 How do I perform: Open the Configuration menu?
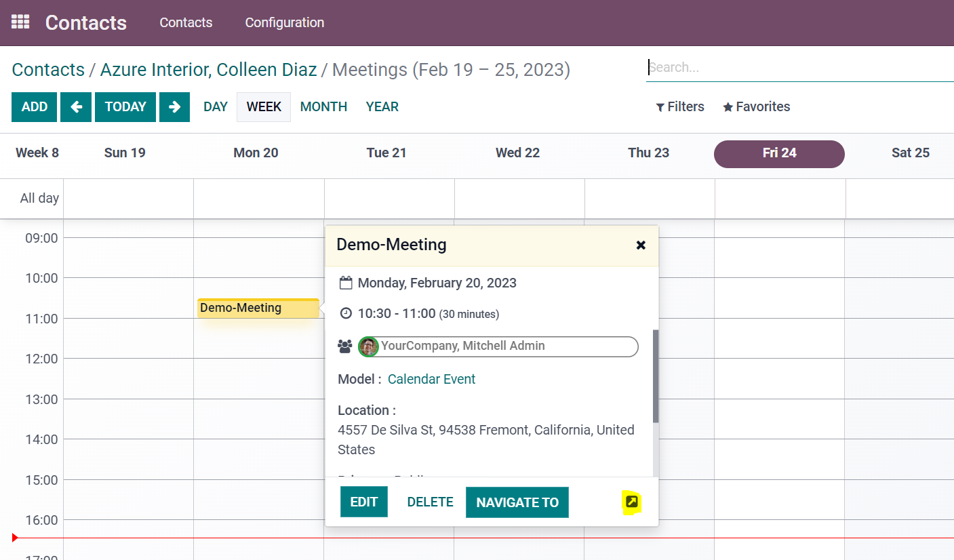[284, 22]
